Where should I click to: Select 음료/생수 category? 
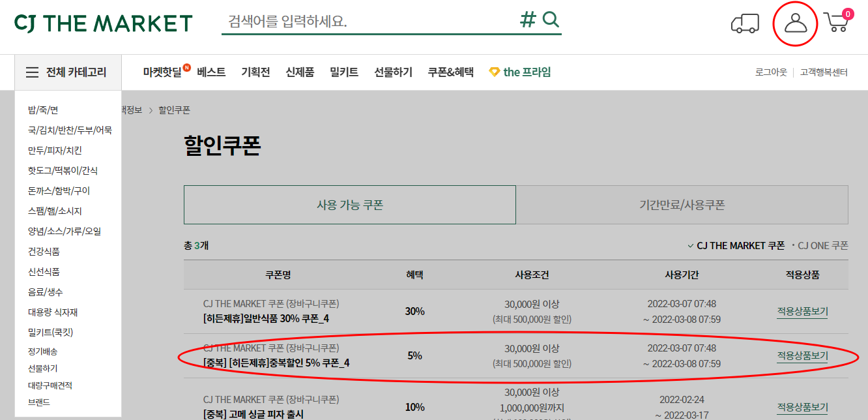point(45,292)
